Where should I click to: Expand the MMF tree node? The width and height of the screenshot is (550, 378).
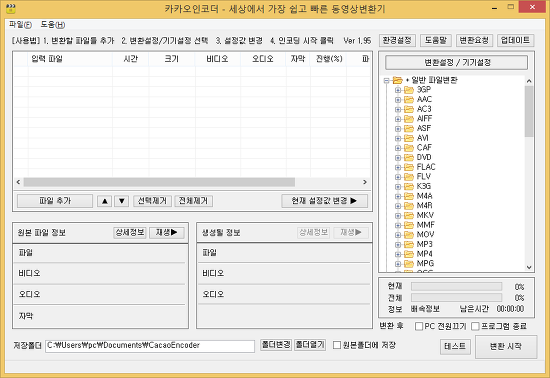pyautogui.click(x=398, y=225)
